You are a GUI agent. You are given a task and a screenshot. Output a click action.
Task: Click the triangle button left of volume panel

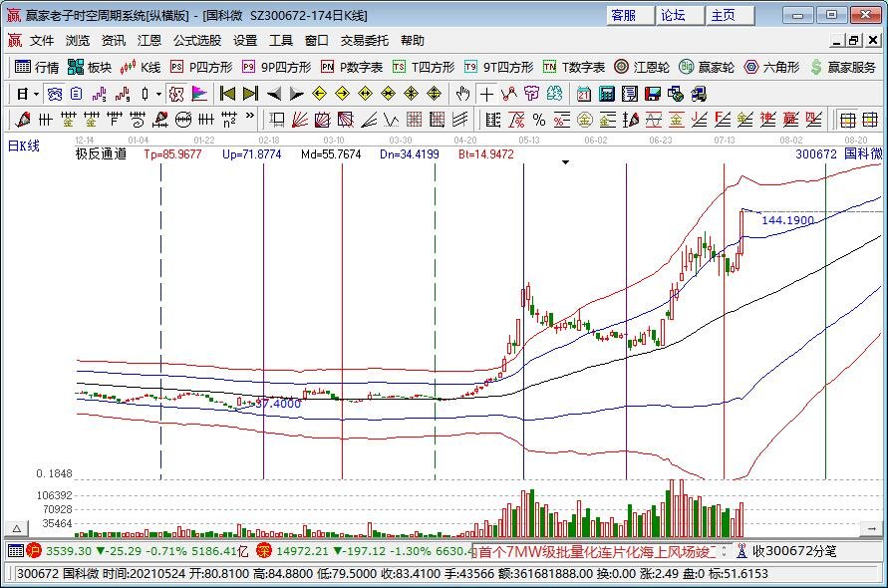click(x=17, y=528)
